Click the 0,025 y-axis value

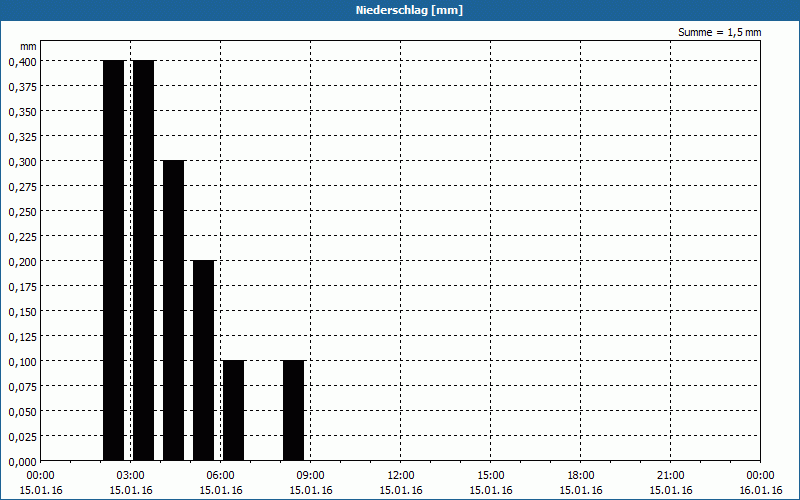pos(22,437)
